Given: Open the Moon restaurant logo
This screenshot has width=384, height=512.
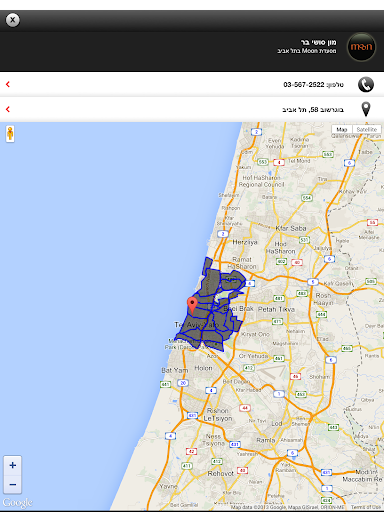Looking at the screenshot, I should tap(361, 47).
